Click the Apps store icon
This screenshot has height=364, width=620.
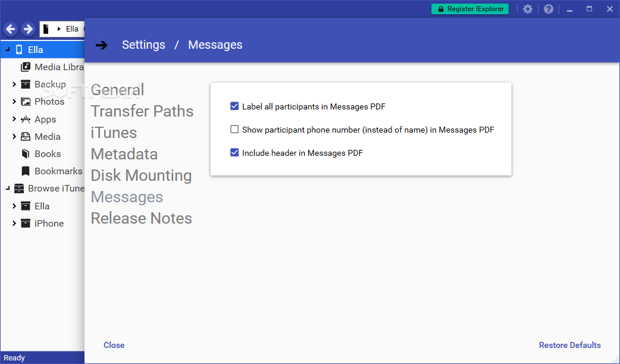click(26, 119)
